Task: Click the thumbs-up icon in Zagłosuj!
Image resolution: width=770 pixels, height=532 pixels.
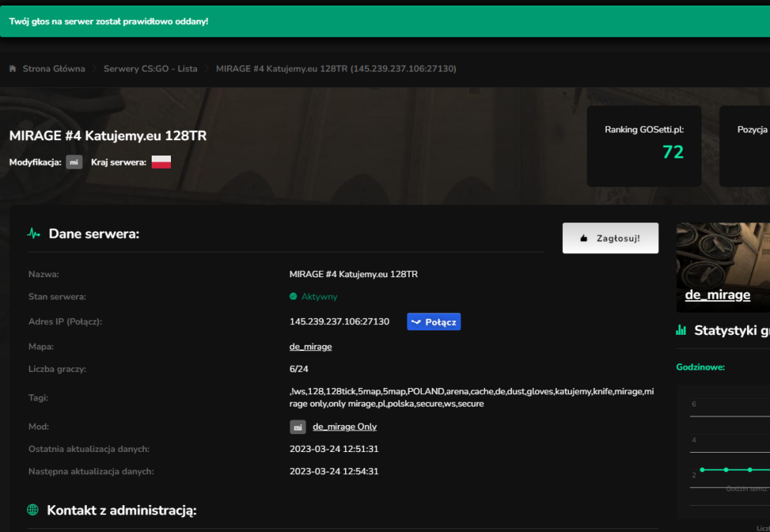Action: tap(584, 238)
